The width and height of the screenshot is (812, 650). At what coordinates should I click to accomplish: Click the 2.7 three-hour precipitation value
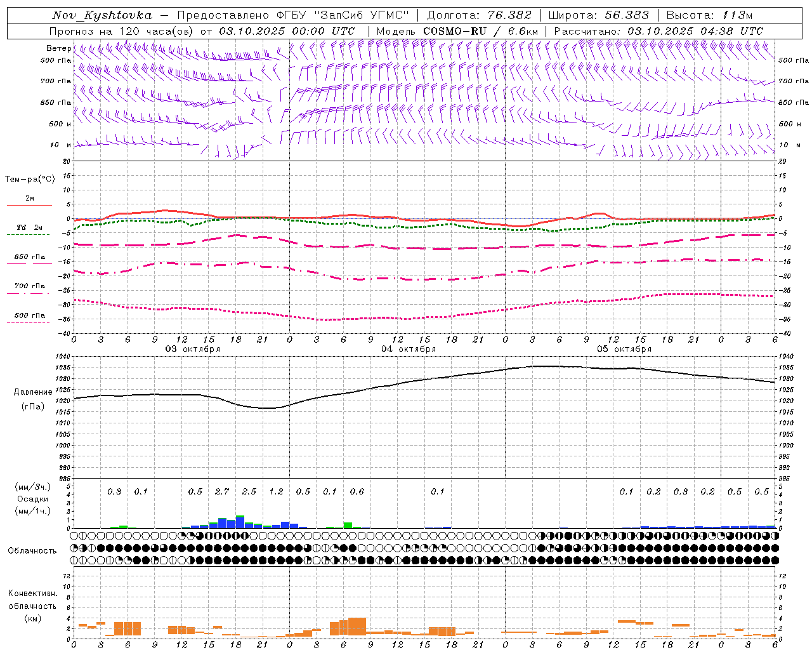222,492
